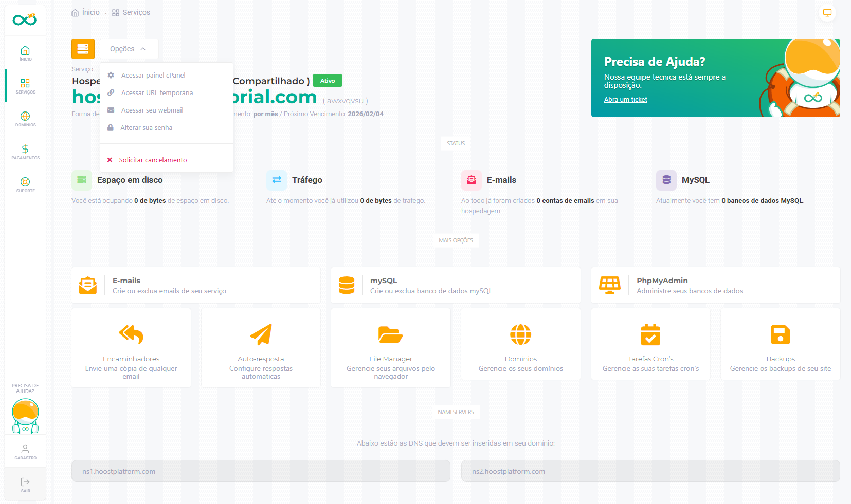Open the PhpMyAdmin card
The height and width of the screenshot is (504, 851).
[x=715, y=285]
